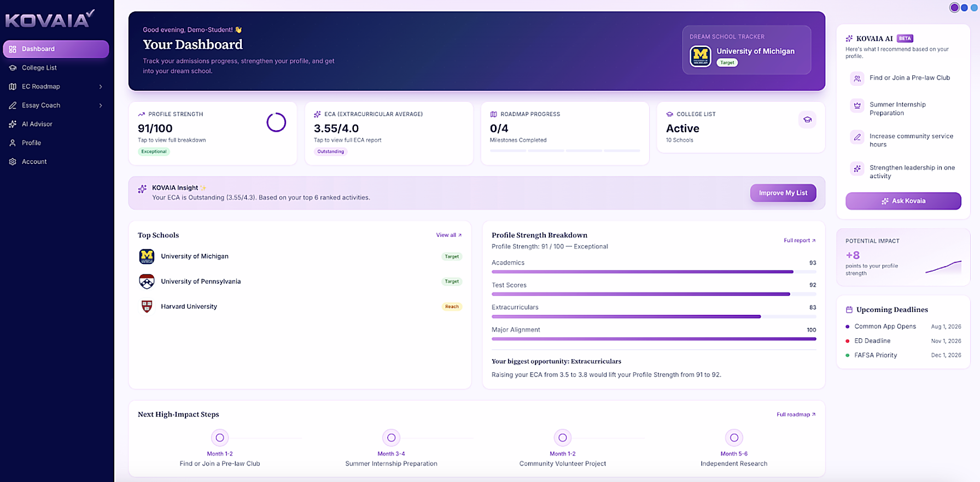Open the Dream School Tracker card

(747, 50)
